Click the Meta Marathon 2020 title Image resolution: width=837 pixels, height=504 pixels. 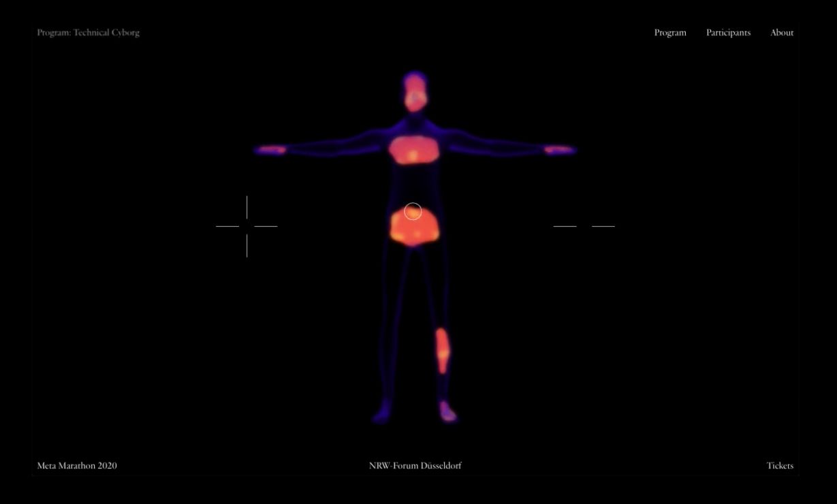point(77,466)
